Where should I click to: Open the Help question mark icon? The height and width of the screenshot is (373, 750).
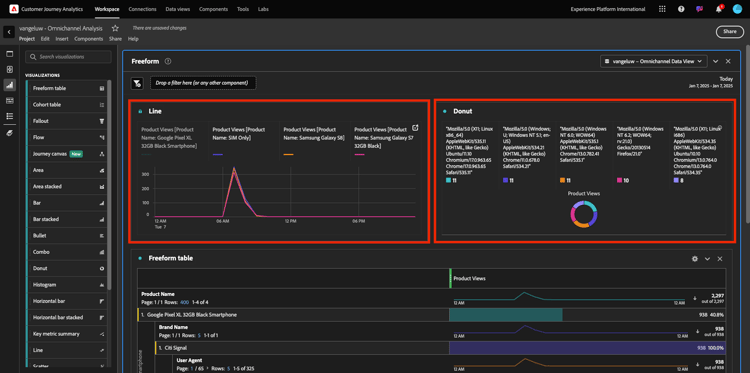click(681, 9)
